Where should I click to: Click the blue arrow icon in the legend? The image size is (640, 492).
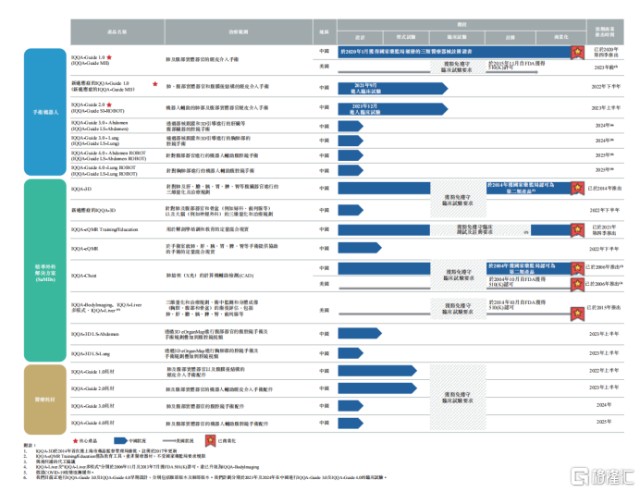pyautogui.click(x=121, y=441)
